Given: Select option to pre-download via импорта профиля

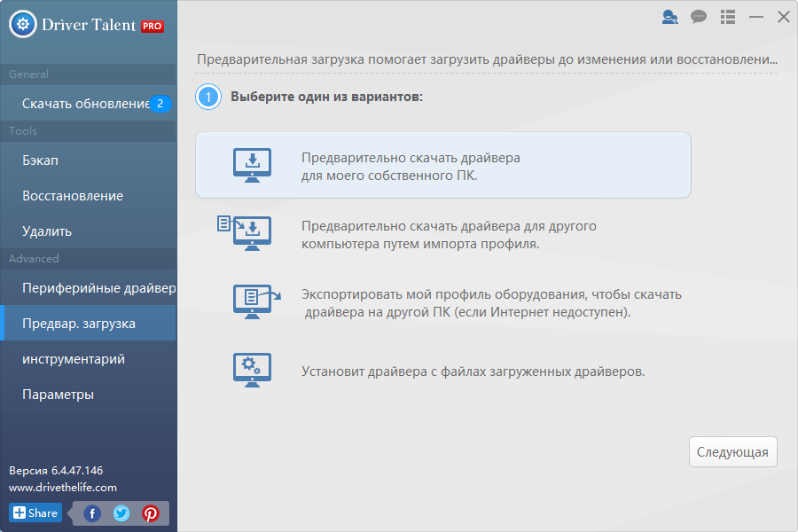Looking at the screenshot, I should [x=443, y=234].
